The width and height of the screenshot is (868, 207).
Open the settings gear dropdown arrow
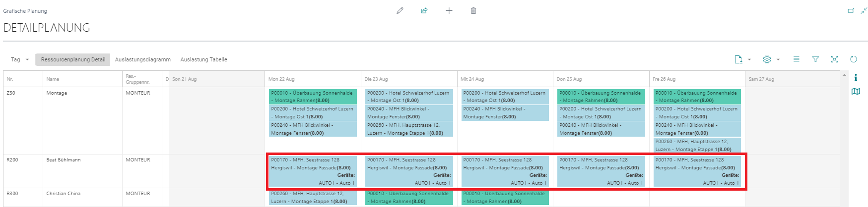(x=778, y=60)
